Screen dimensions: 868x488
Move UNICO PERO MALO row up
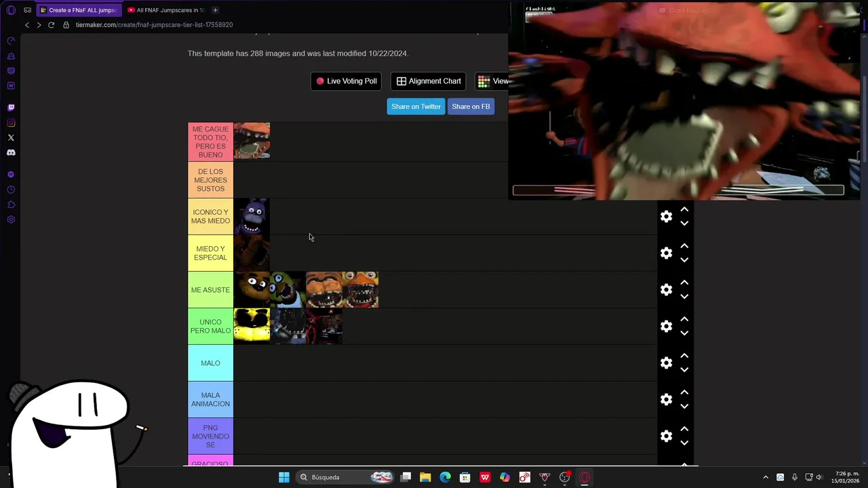(x=684, y=319)
